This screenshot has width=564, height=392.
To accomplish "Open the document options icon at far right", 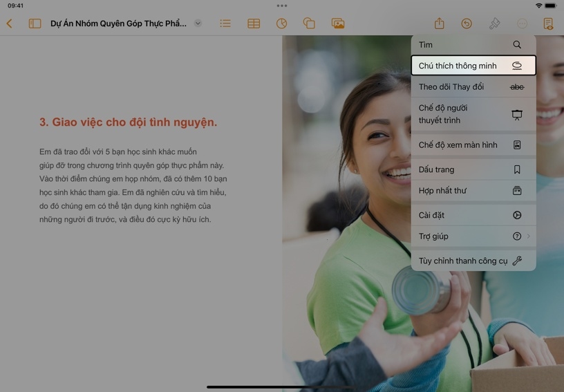I will point(548,24).
